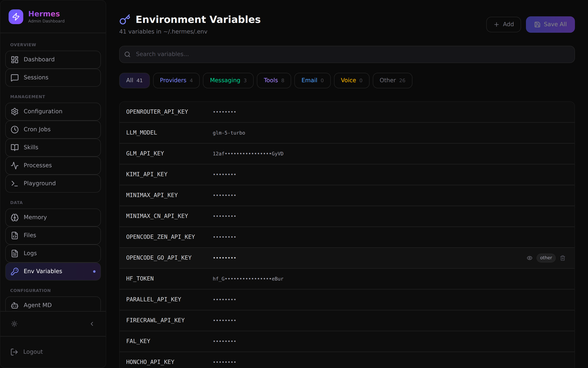Click the Hermes lightning bolt logo
Screen dimensions: 588x368
(16, 17)
